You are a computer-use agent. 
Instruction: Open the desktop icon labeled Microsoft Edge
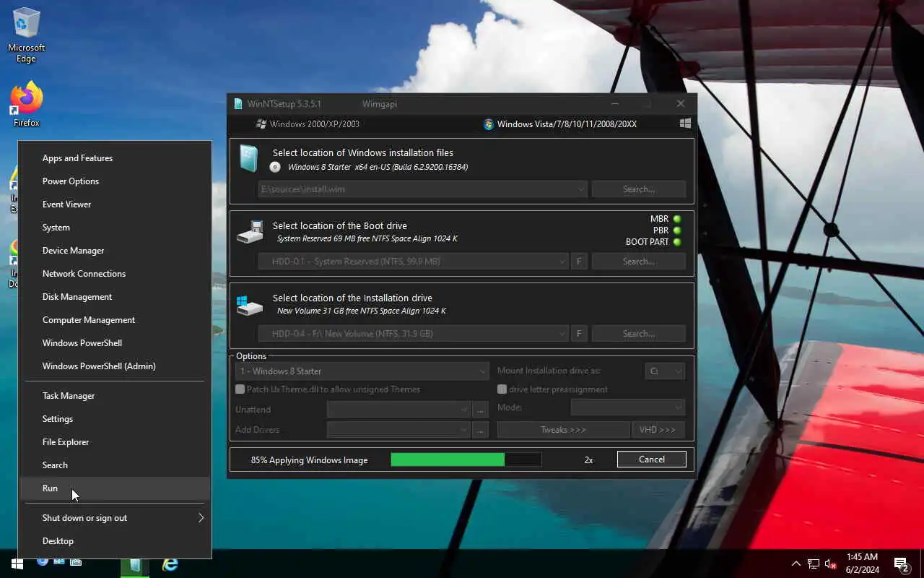27,35
